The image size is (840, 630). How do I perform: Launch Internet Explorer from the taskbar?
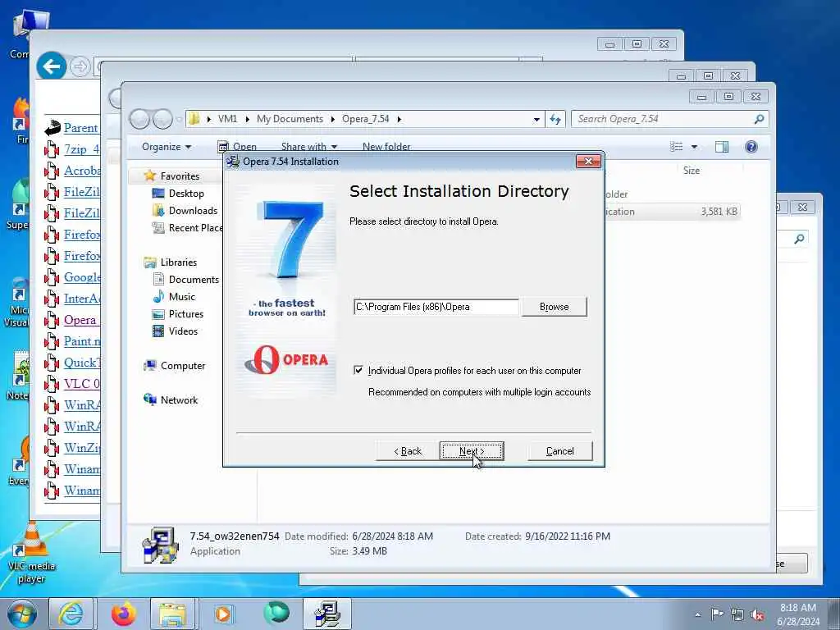pyautogui.click(x=71, y=614)
